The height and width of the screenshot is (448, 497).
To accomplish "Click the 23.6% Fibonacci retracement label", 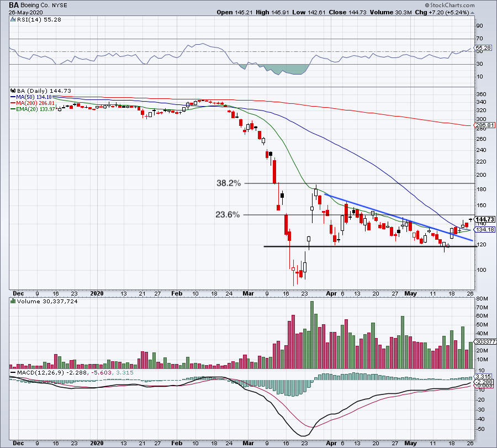I will click(228, 215).
